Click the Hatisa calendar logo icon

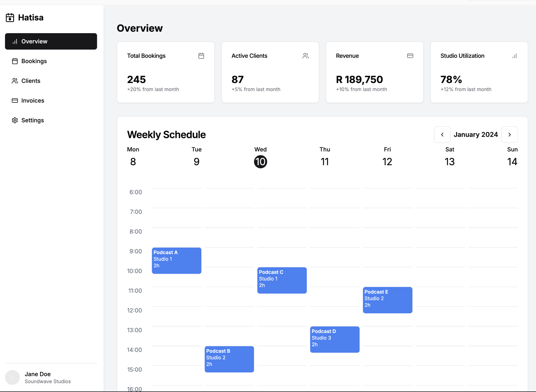[x=10, y=18]
